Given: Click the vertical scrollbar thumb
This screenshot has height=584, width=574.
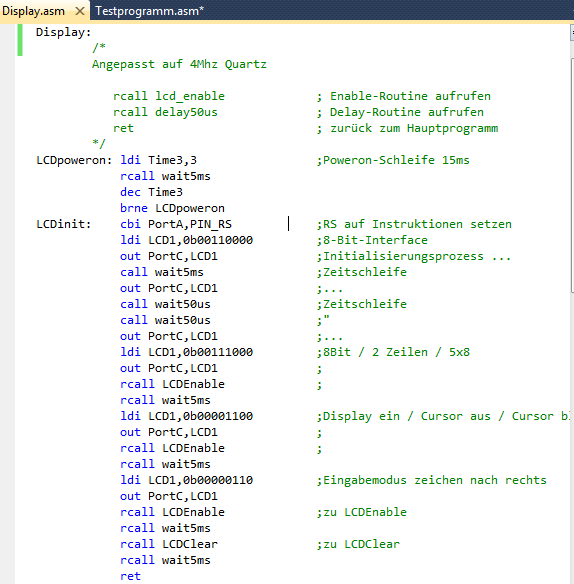Looking at the screenshot, I should coord(572,175).
